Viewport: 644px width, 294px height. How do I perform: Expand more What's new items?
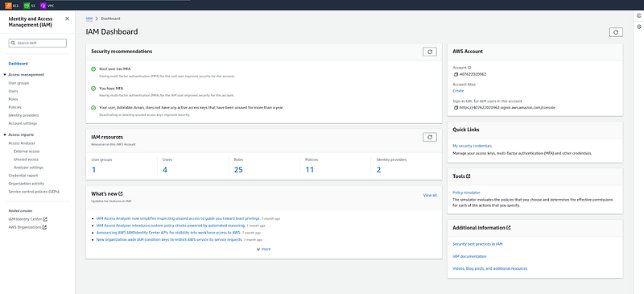[263, 249]
